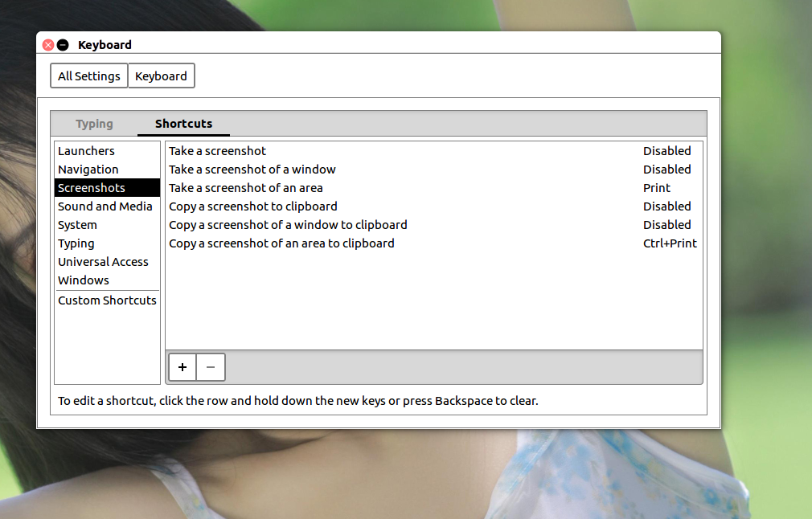Select Launchers in the category list
Screen dimensions: 812x519
point(86,151)
